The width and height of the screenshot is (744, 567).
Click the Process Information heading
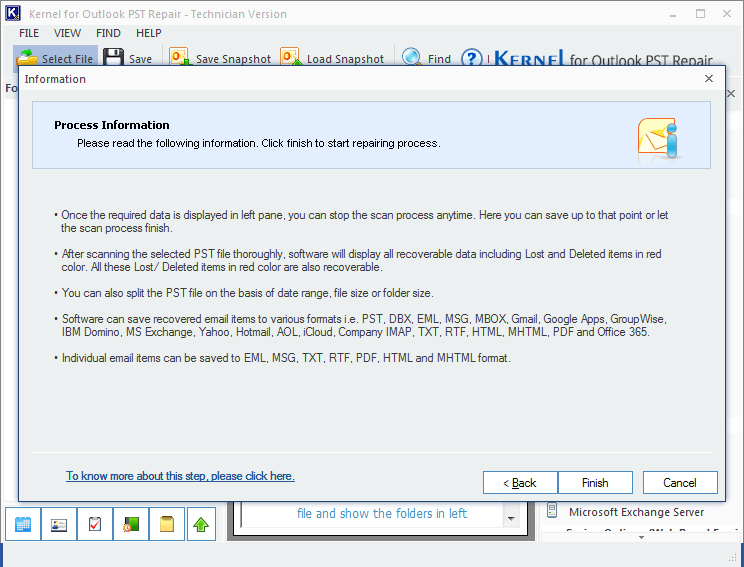point(112,125)
